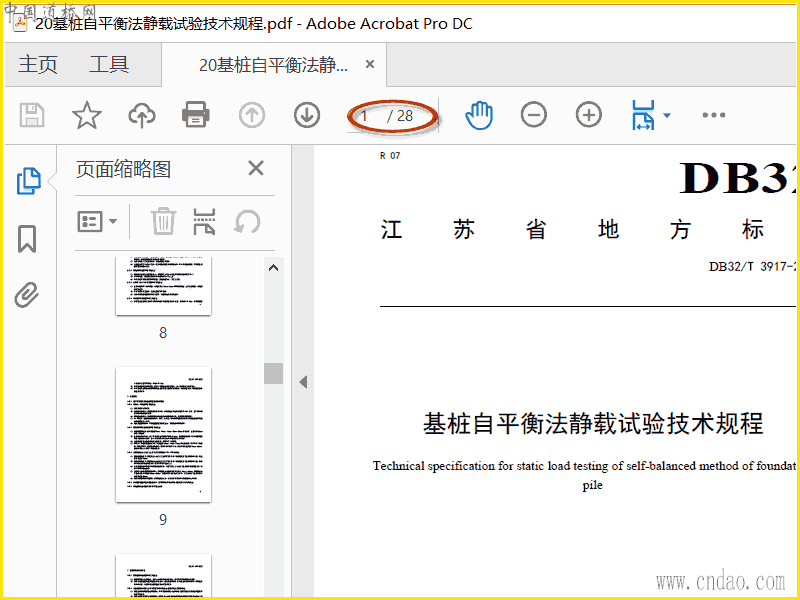Click the page number input field
Image resolution: width=800 pixels, height=600 pixels.
[x=364, y=116]
